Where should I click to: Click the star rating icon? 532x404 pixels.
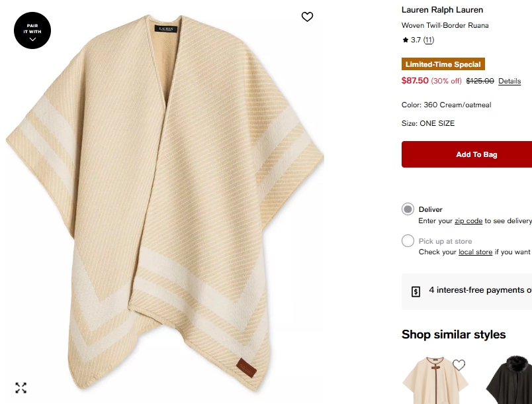tap(405, 40)
